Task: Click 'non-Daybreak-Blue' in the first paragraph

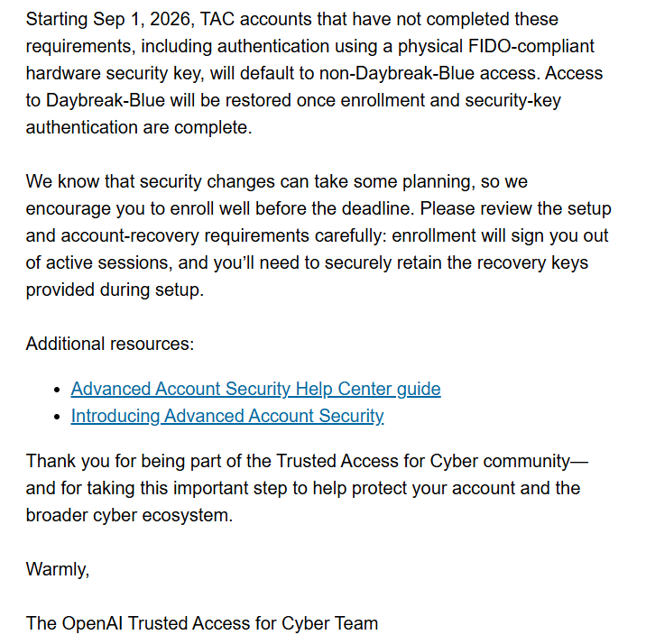Action: (x=397, y=73)
